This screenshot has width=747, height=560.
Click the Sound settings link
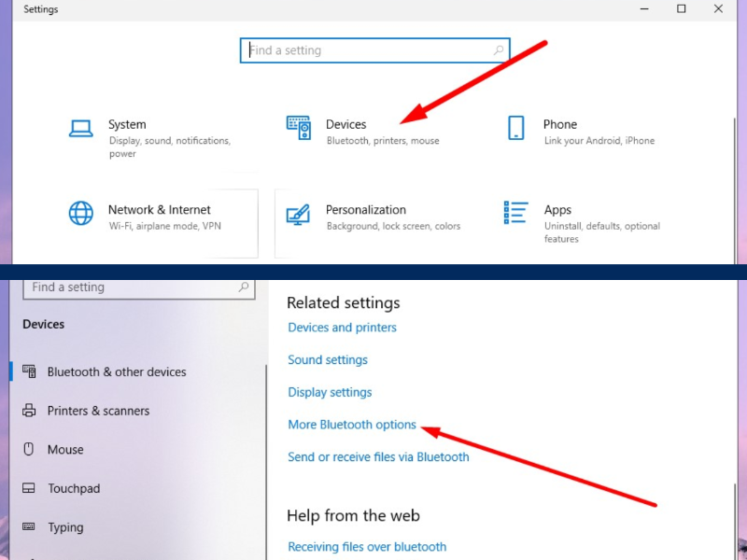[x=328, y=360]
